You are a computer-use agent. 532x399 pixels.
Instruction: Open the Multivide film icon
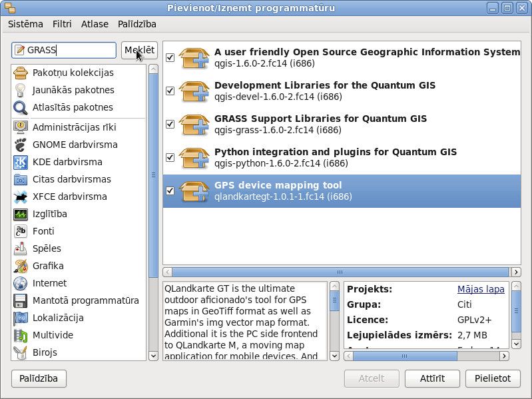[x=21, y=335]
